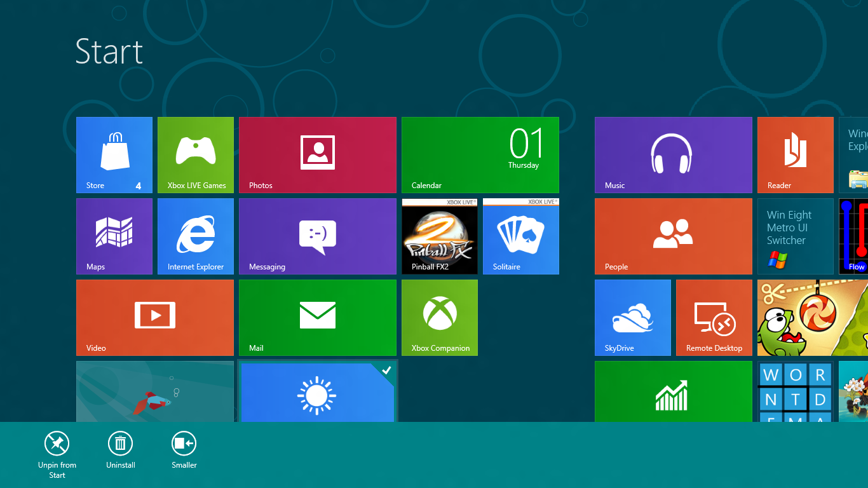This screenshot has width=868, height=488.
Task: Open the Store tile
Action: [114, 155]
